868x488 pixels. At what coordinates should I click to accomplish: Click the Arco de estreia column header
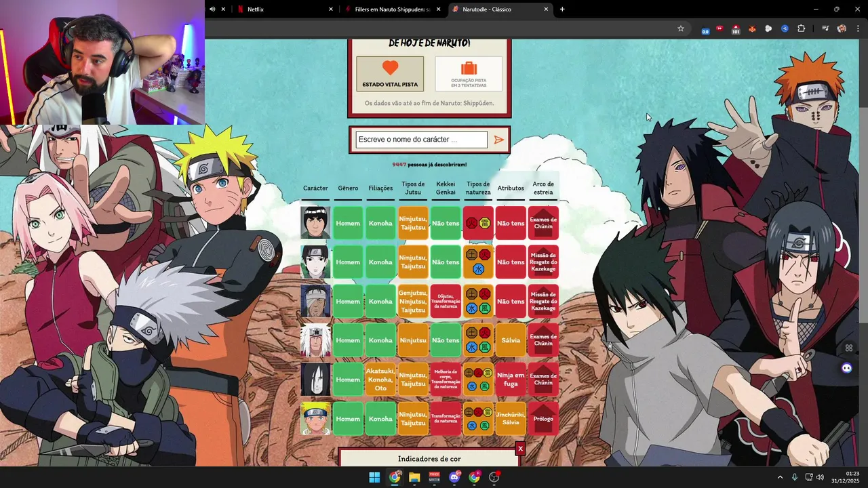543,188
